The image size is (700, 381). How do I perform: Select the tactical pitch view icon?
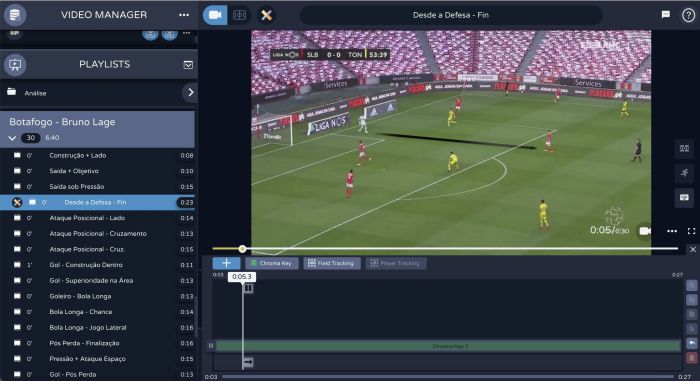coord(240,15)
